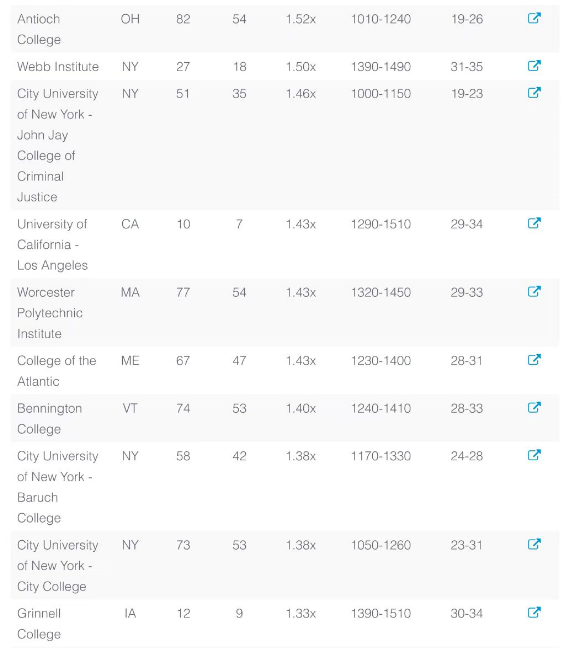
Task: Select SAT range 1390-1490 for Webb Institute
Action: point(381,67)
